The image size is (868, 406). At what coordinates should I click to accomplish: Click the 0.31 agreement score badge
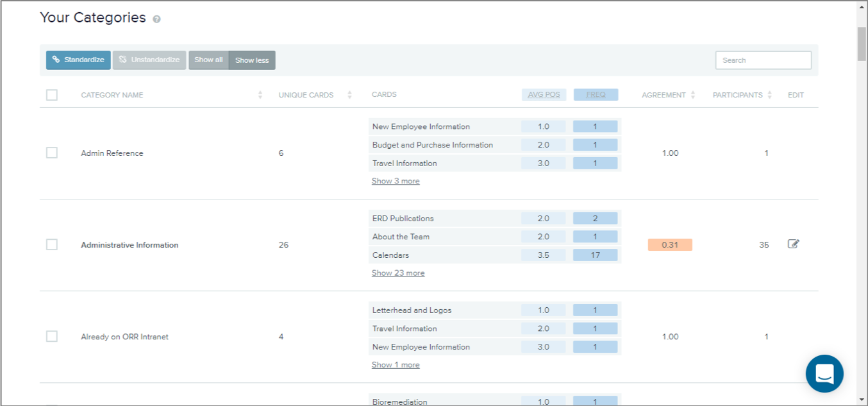coord(670,244)
